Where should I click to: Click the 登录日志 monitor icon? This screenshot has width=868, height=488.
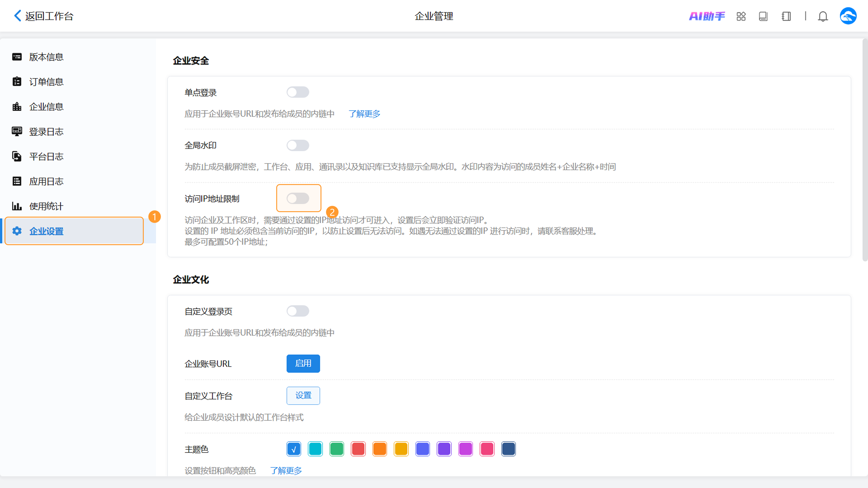[x=17, y=131]
